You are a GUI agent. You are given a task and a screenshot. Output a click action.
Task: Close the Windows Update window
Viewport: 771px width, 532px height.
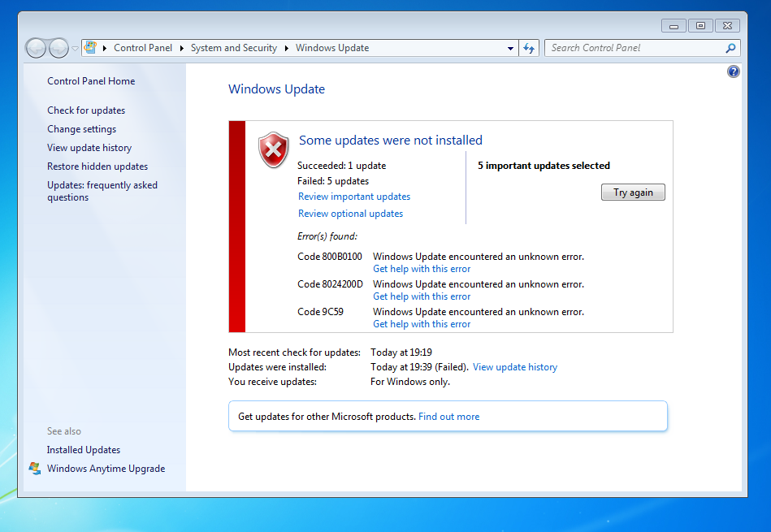point(728,25)
